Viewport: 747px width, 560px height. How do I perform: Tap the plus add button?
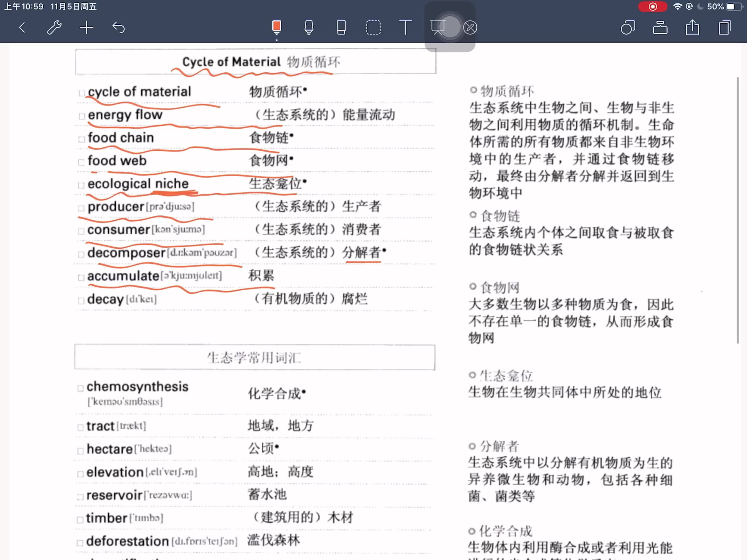coord(86,28)
